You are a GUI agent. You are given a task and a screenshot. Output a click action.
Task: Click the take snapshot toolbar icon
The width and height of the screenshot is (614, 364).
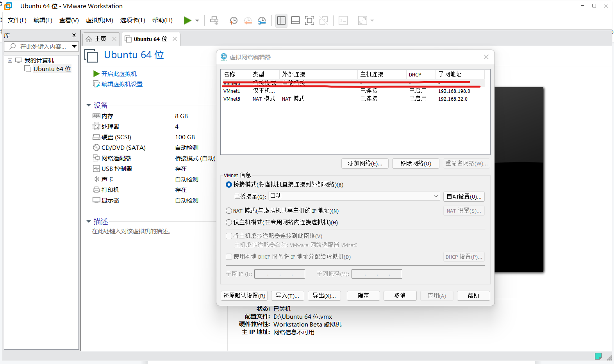[234, 21]
